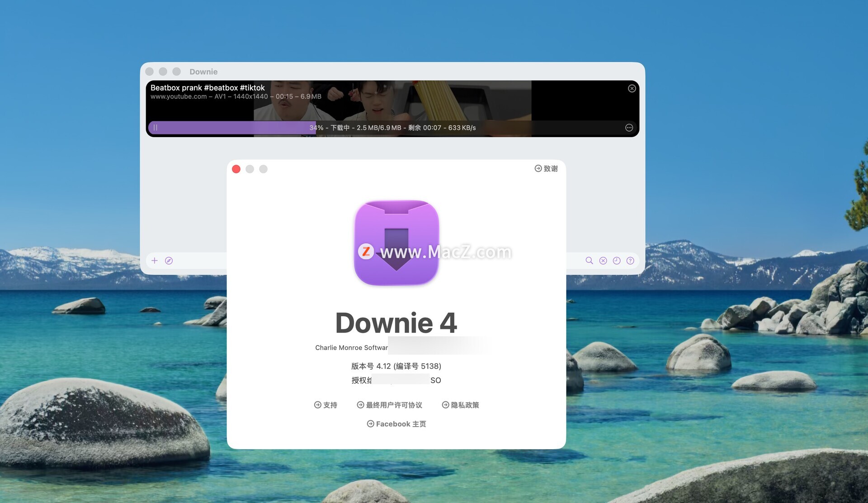This screenshot has width=868, height=503.
Task: Clear downloads with the circled X toolbar icon
Action: 603,261
